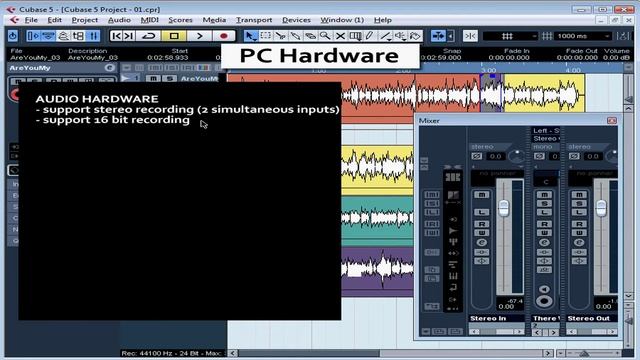Viewport: 640px width, 360px height.
Task: Open the File menu
Action: coord(31,20)
